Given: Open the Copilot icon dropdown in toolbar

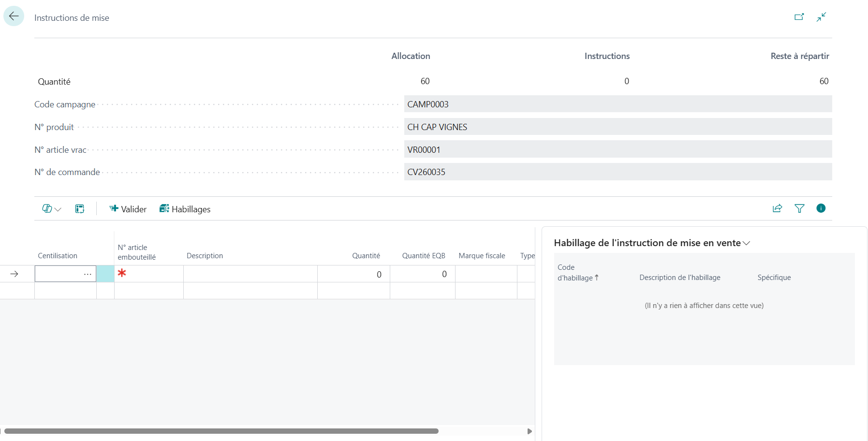Looking at the screenshot, I should click(52, 209).
